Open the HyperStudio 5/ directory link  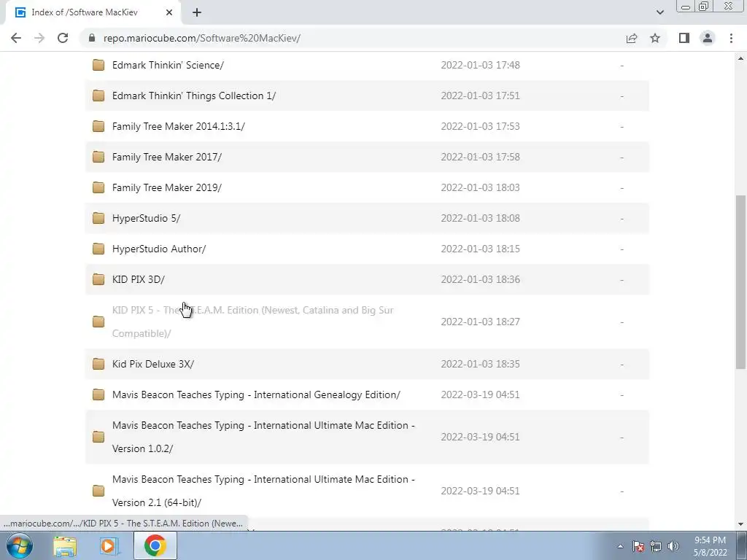(x=146, y=218)
